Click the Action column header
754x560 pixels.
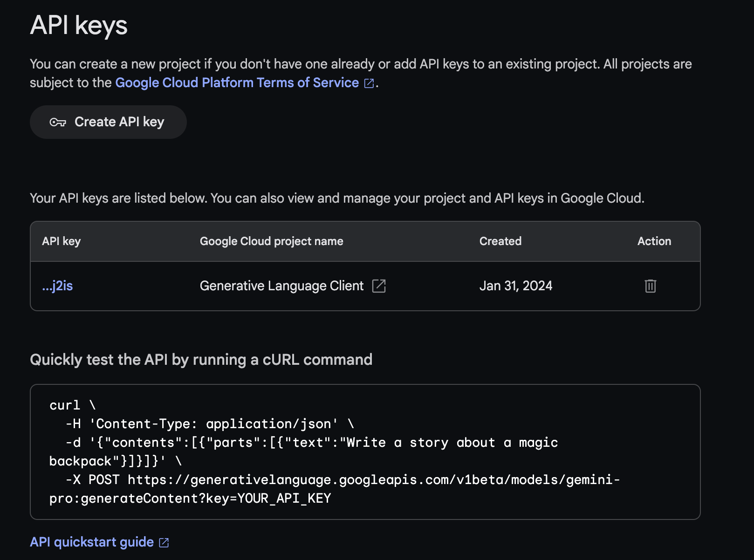pos(654,241)
